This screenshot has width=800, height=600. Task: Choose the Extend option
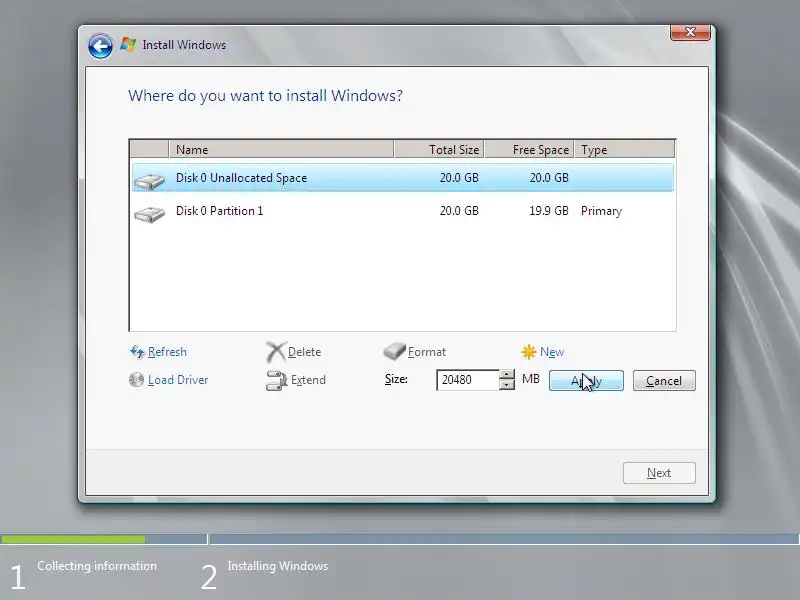pos(308,380)
